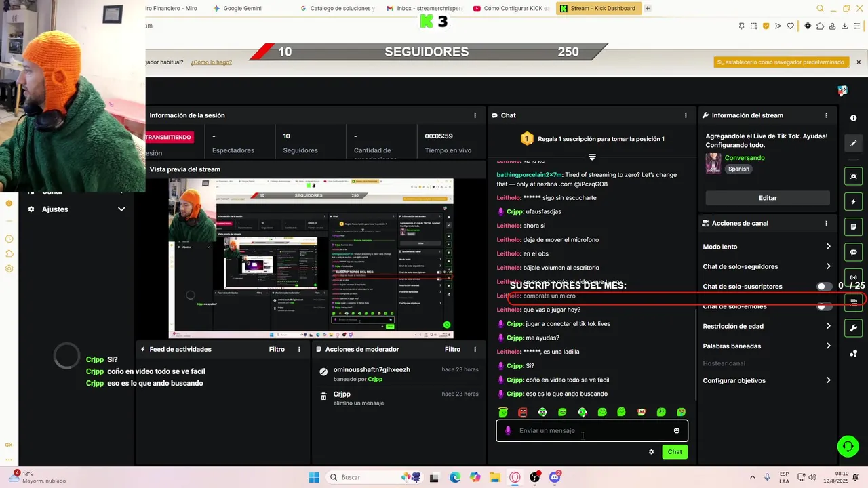Open the emoji picker in message box
The image size is (868, 488).
tap(676, 430)
